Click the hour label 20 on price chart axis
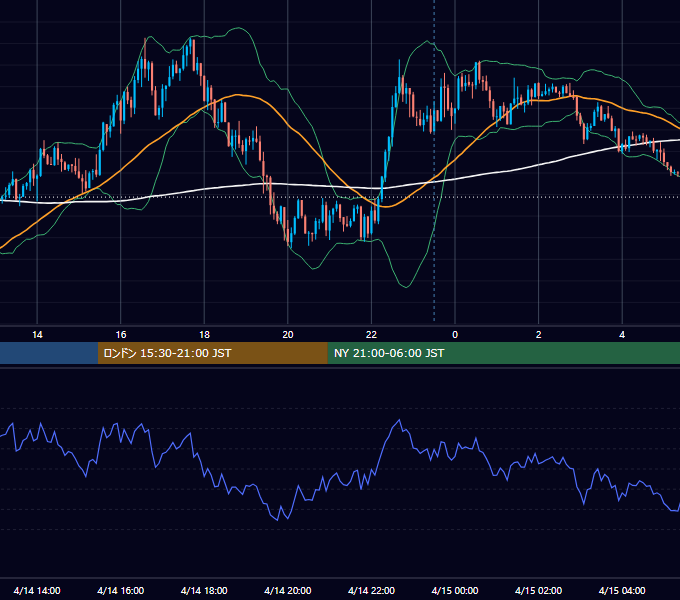The width and height of the screenshot is (680, 600). point(288,334)
